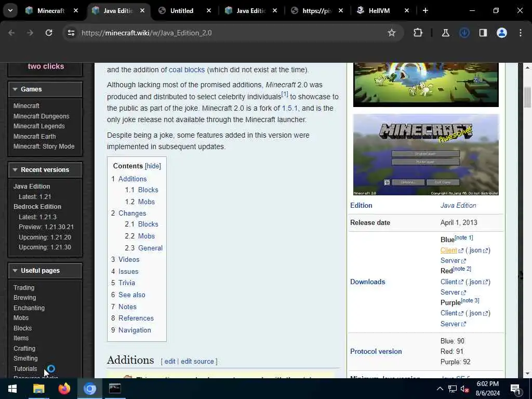
Task: Open the Edition infobox link
Action: click(361, 205)
